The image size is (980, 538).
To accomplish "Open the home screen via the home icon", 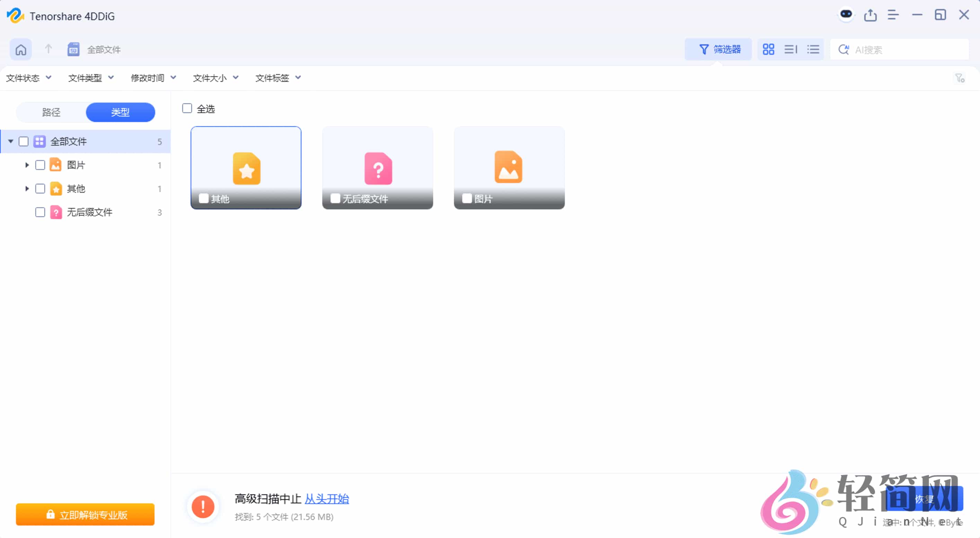I will (x=21, y=49).
